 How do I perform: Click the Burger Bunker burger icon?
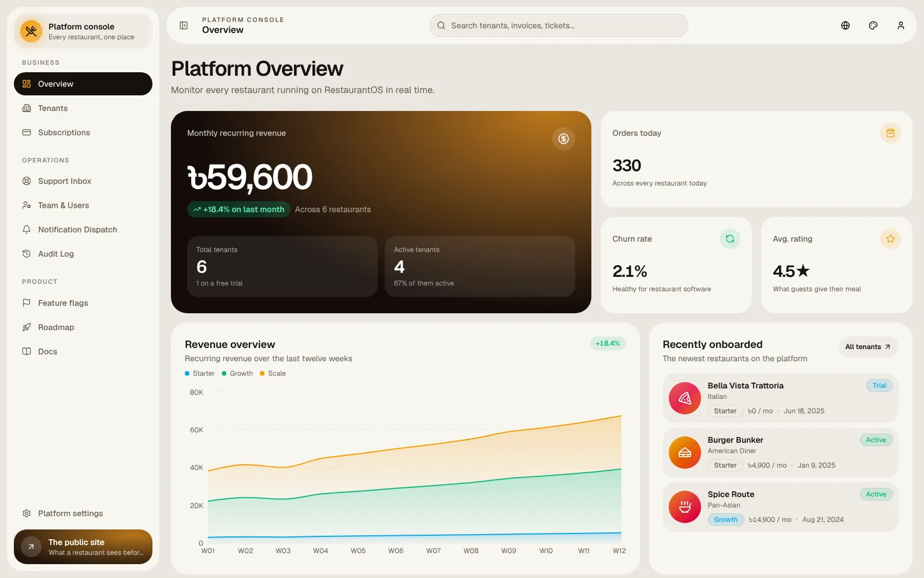pyautogui.click(x=685, y=453)
